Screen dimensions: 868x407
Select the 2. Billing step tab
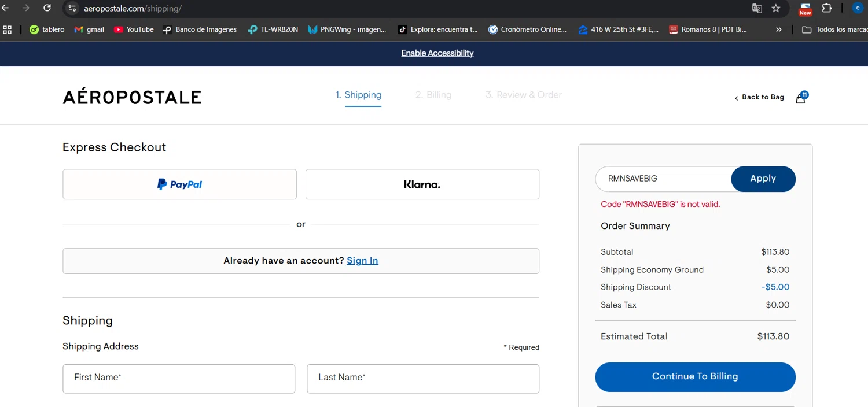click(x=433, y=95)
